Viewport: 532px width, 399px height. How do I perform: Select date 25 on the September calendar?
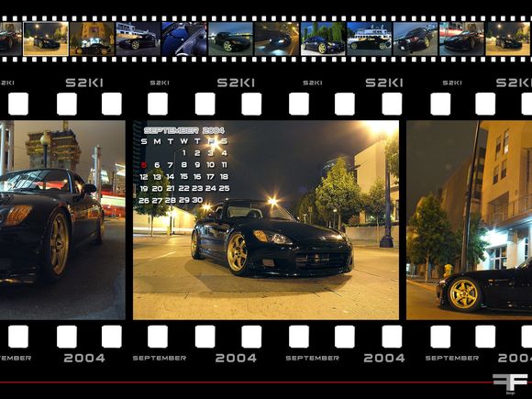point(224,188)
